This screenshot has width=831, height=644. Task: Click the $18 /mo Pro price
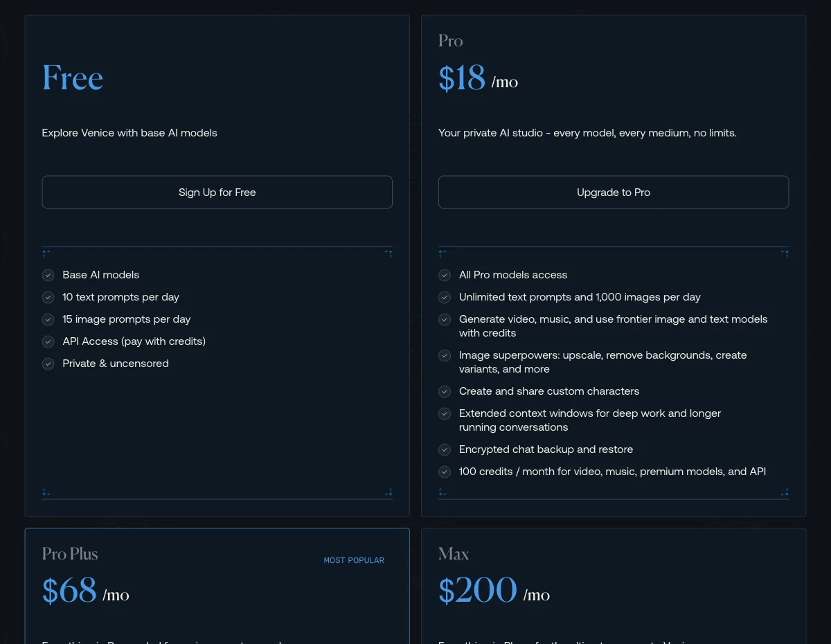tap(478, 79)
